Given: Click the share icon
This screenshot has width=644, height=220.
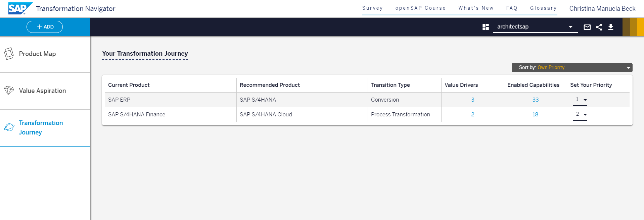Looking at the screenshot, I should 599,27.
